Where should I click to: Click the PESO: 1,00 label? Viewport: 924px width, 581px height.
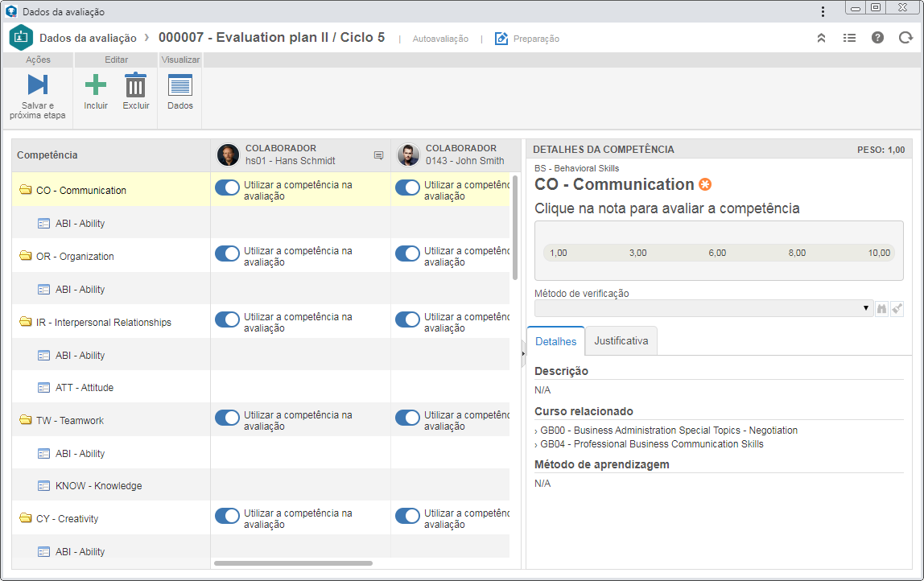[881, 150]
